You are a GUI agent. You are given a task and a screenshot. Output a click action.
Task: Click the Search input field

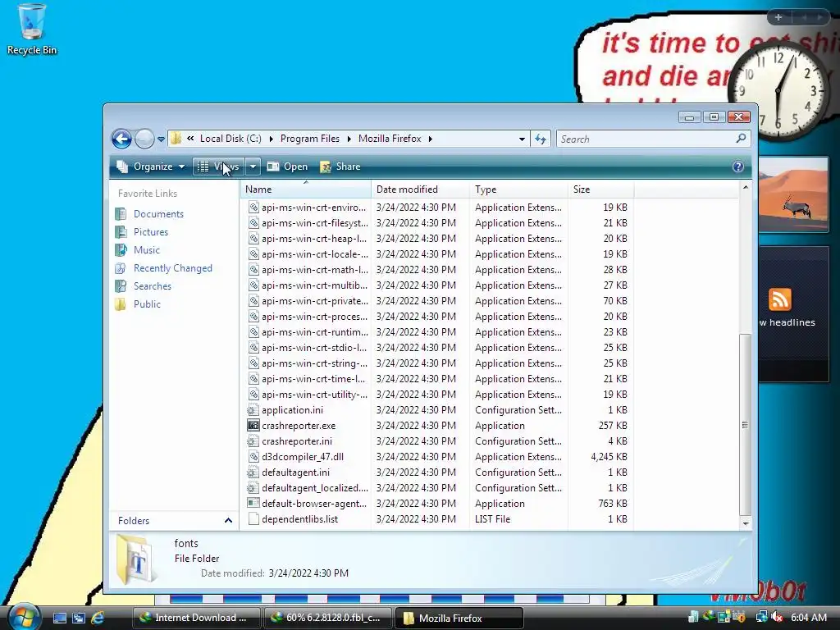point(645,139)
